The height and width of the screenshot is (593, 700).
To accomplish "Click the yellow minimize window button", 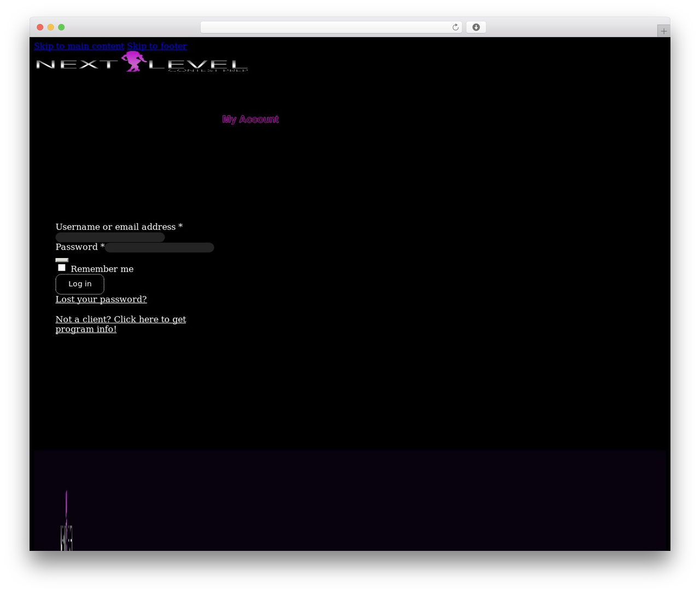I will (51, 27).
